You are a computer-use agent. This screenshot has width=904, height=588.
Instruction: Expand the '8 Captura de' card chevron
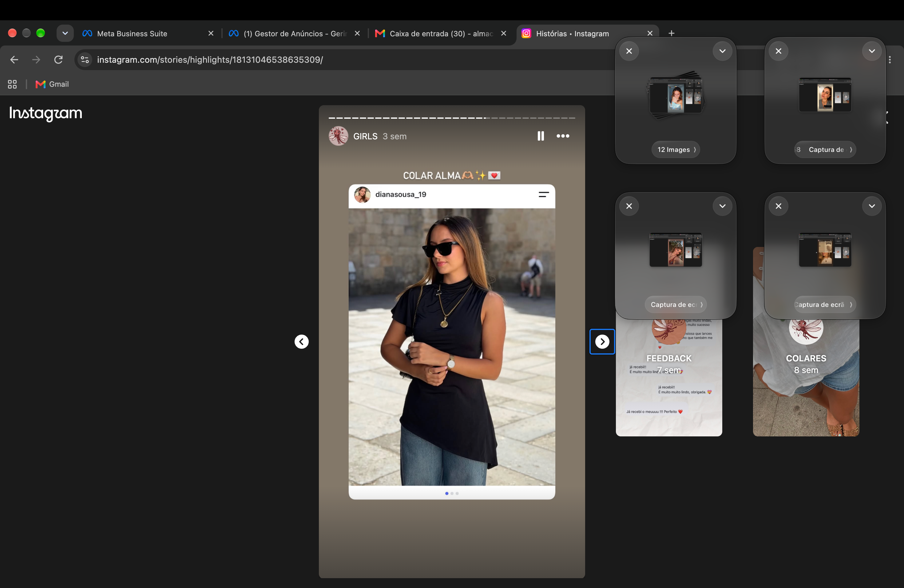pyautogui.click(x=872, y=51)
